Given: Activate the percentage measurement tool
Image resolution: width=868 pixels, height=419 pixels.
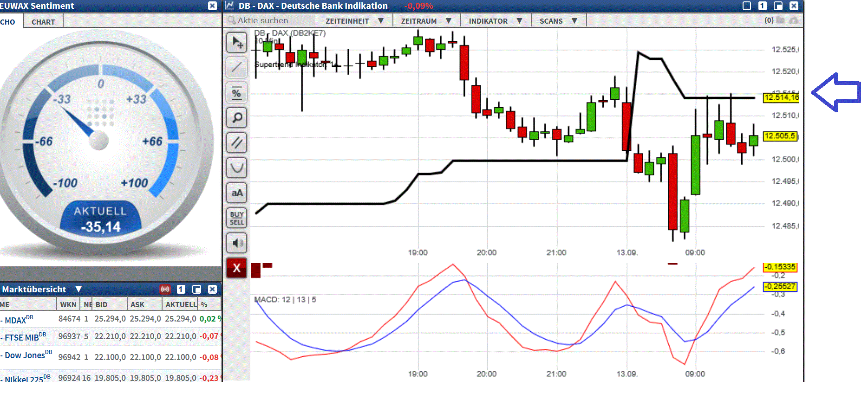Looking at the screenshot, I should pyautogui.click(x=237, y=92).
